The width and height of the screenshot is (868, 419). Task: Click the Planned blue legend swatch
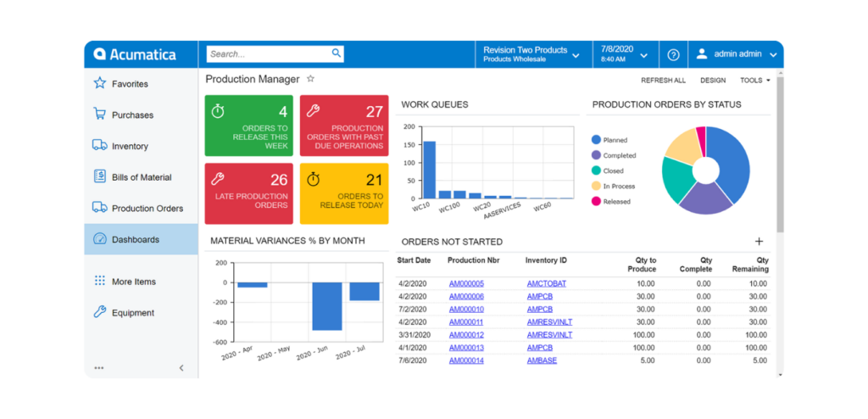coord(596,140)
